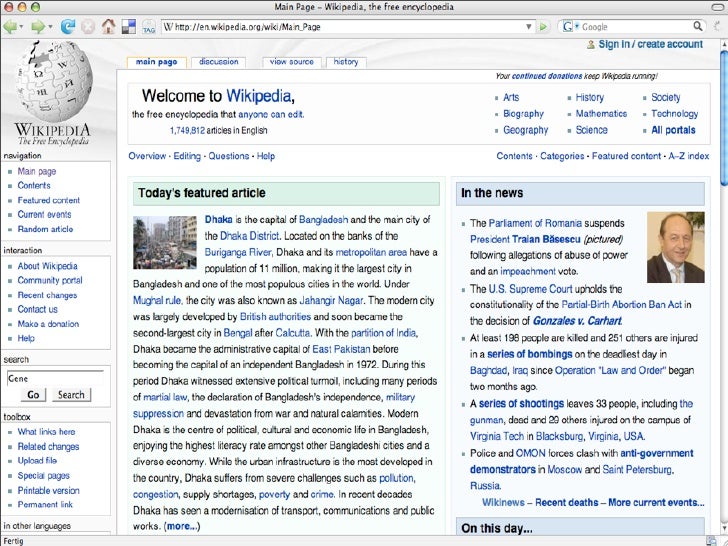Click the user icon beside Sign in

point(591,45)
